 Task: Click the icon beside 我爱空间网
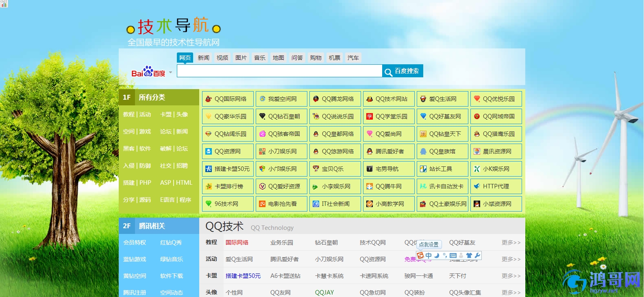(262, 99)
